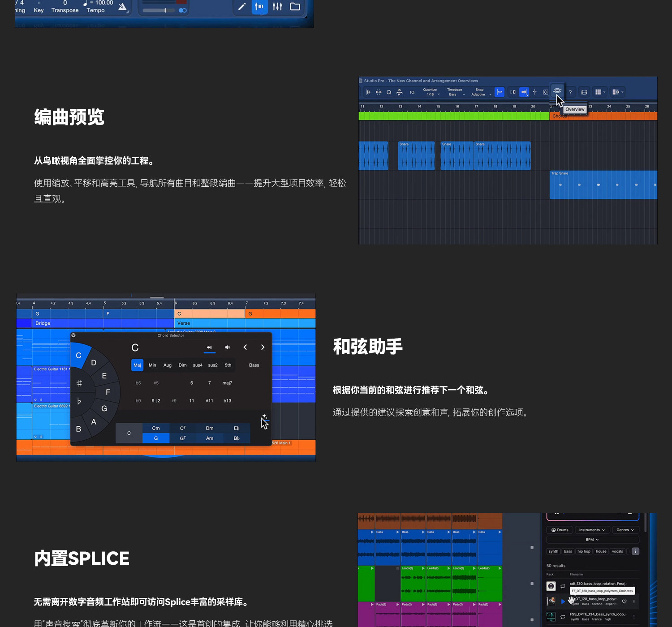Click the bounce/fold icon before IQ
672x627 pixels.
coord(399,92)
